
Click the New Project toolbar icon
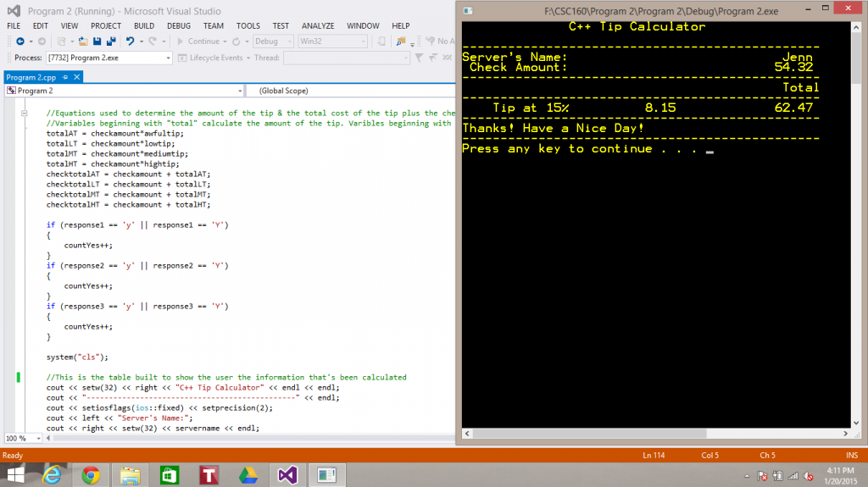(x=61, y=41)
